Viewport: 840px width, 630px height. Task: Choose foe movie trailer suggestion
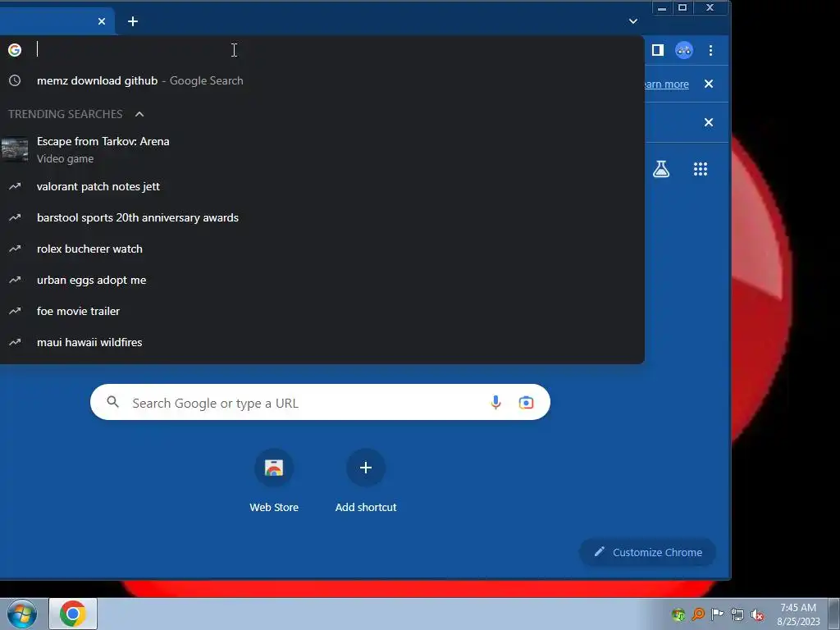tap(322, 311)
